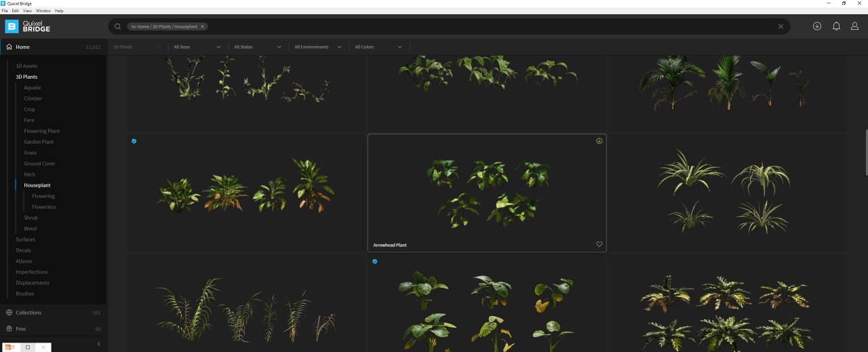Open the palm plants thumbnail
Screen dimensions: 868x352
click(x=728, y=93)
